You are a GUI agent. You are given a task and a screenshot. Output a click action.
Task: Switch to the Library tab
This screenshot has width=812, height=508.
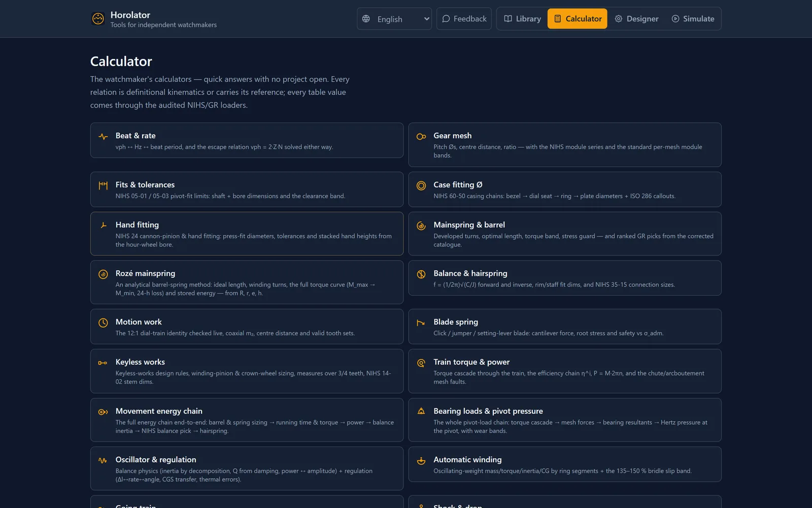tap(523, 19)
